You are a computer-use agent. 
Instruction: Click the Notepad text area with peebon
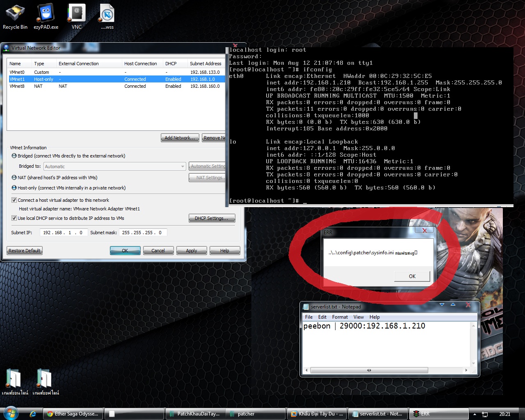[386, 344]
